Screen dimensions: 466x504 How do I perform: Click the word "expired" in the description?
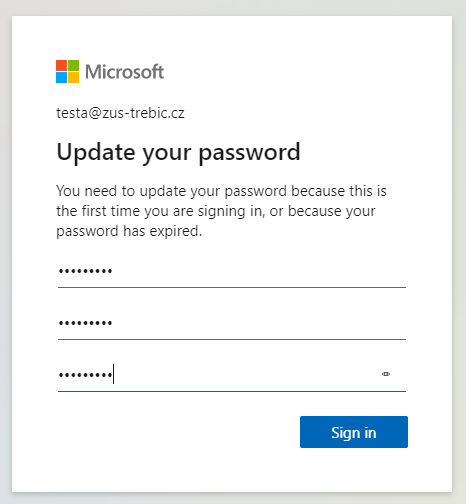tap(176, 231)
